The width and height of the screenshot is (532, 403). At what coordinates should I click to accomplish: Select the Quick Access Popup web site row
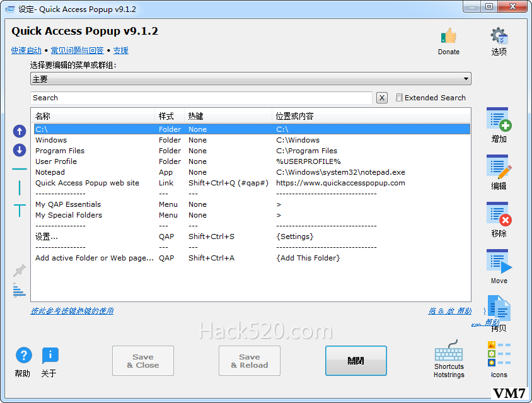(252, 183)
